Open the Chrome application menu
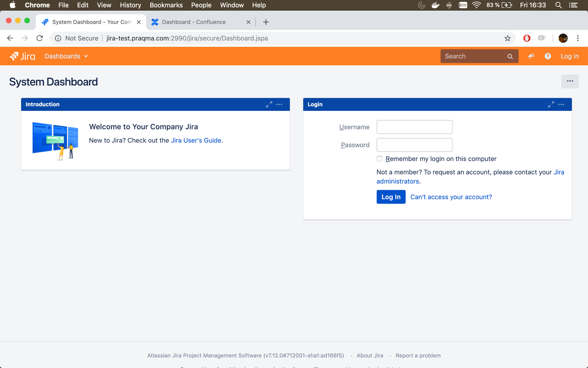Screen dimensions: 588x368 37,5
